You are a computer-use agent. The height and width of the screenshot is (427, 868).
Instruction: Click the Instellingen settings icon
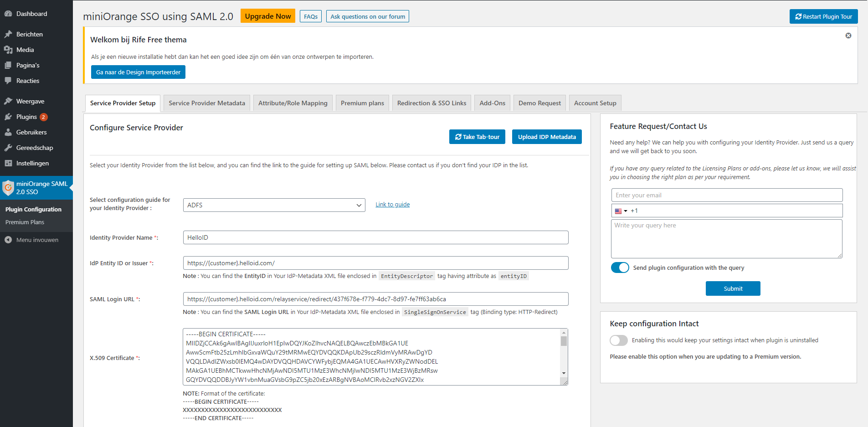click(8, 163)
